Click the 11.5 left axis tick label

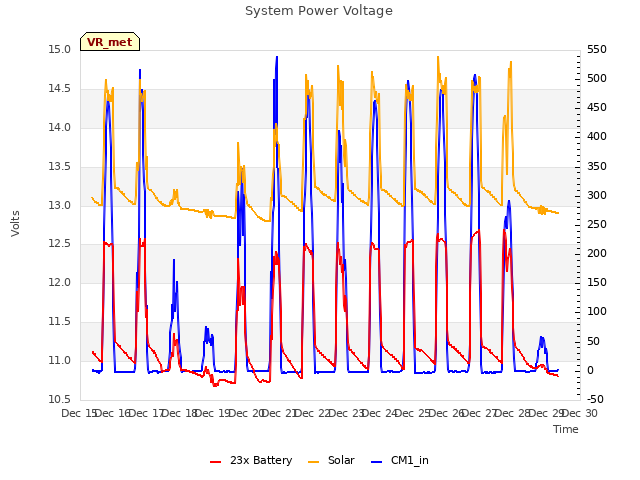pos(60,322)
